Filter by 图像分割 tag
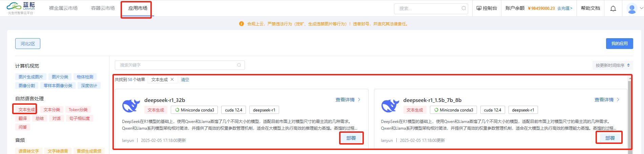644x154 pixels. (27, 85)
